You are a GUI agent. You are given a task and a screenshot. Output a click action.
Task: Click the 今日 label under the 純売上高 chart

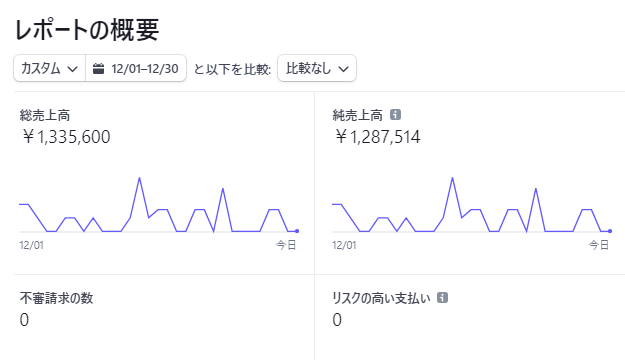tap(599, 245)
